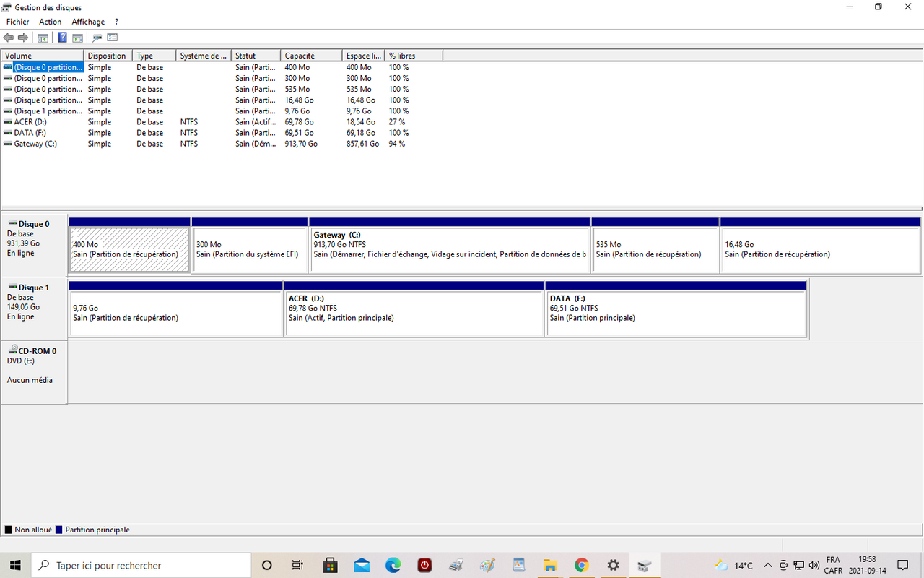
Task: Launch Google Chrome from taskbar
Action: (582, 565)
